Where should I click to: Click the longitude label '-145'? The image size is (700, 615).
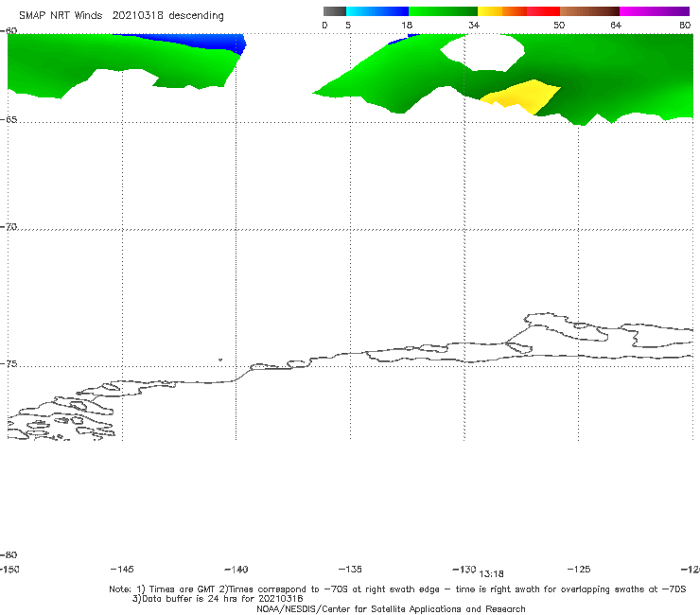point(122,569)
